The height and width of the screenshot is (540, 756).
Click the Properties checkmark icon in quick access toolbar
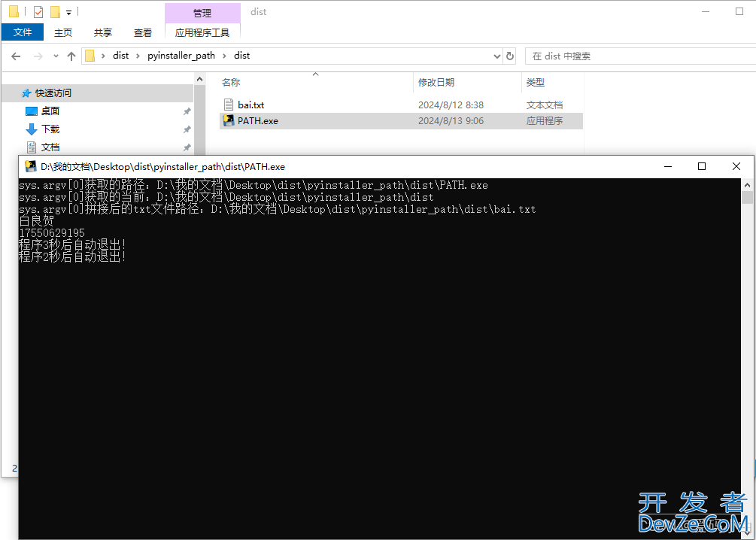[38, 11]
